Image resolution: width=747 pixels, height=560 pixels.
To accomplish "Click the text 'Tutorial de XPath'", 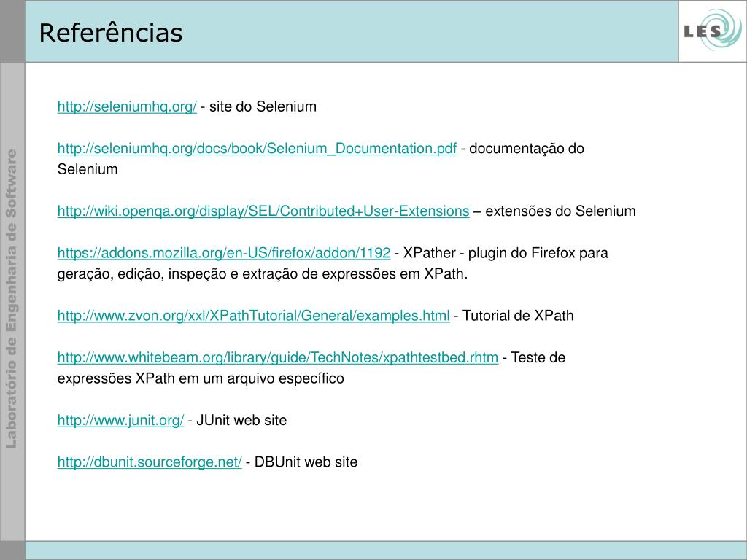I will click(x=519, y=316).
